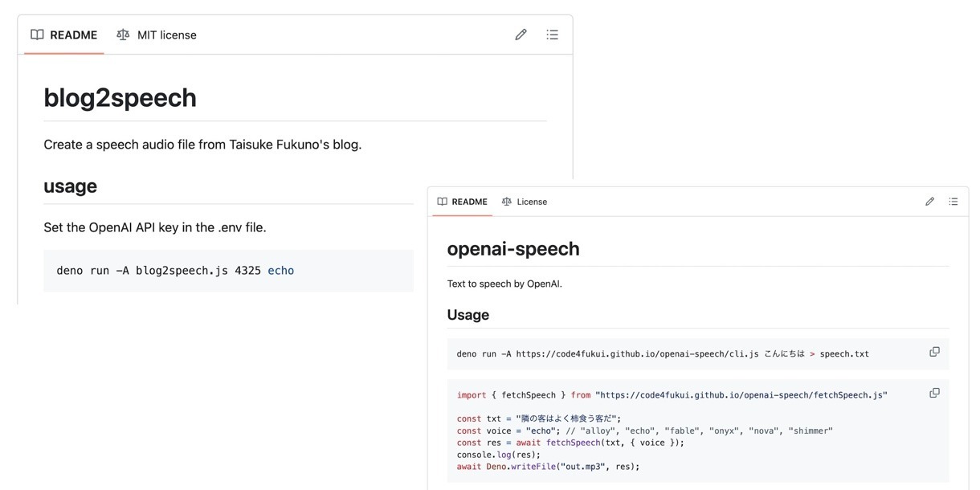Click the Usage heading in openai-speech

[468, 315]
